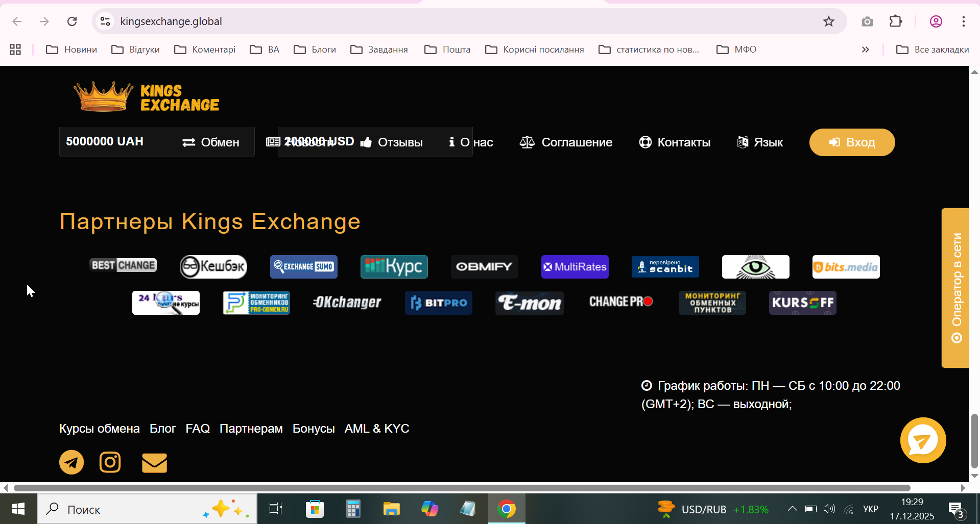Screen dimensions: 980x524
Task: Go back to the previous page
Action: pos(17,21)
